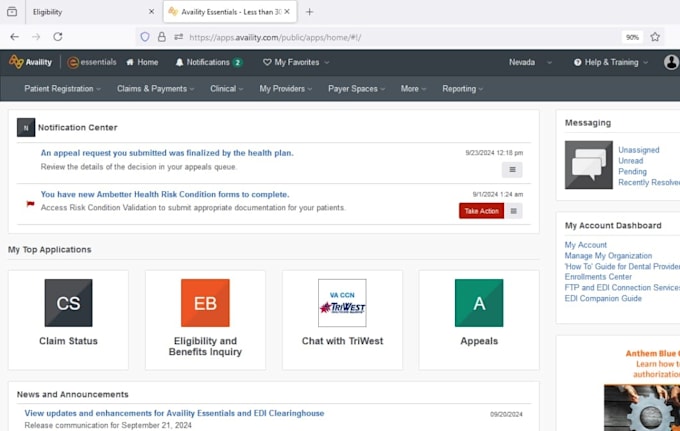The height and width of the screenshot is (431, 680).
Task: Open Help & Training menu
Action: [x=611, y=62]
